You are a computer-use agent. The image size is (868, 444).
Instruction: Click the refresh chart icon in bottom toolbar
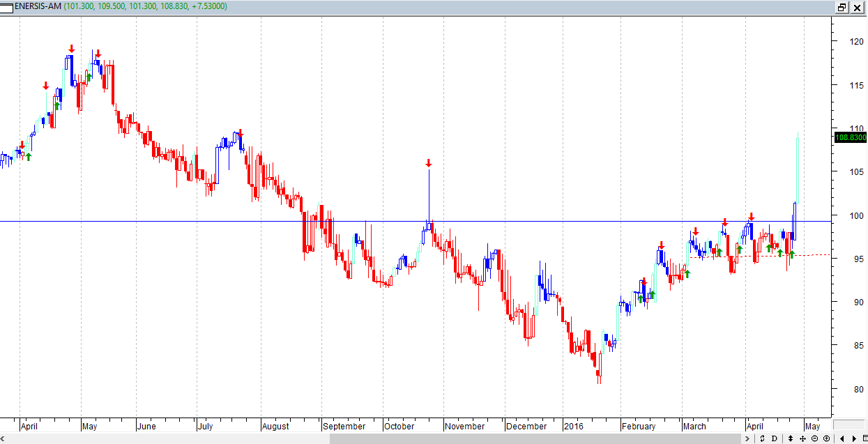click(x=762, y=438)
